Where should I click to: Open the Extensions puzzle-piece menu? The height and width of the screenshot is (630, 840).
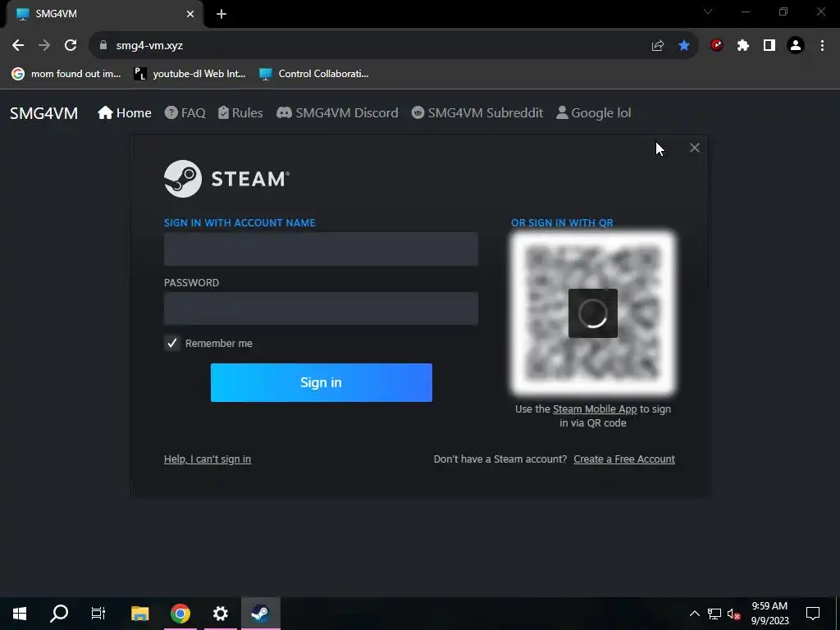coord(743,46)
